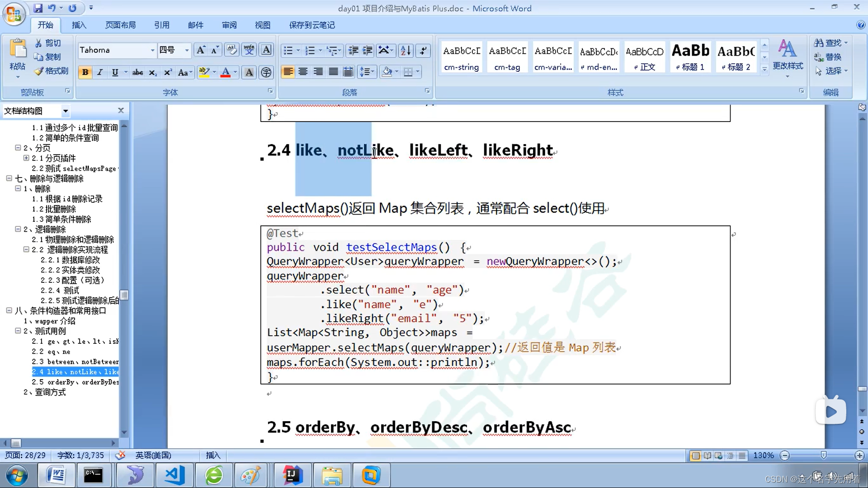The image size is (868, 488).
Task: Apply numbered list
Action: coord(310,50)
